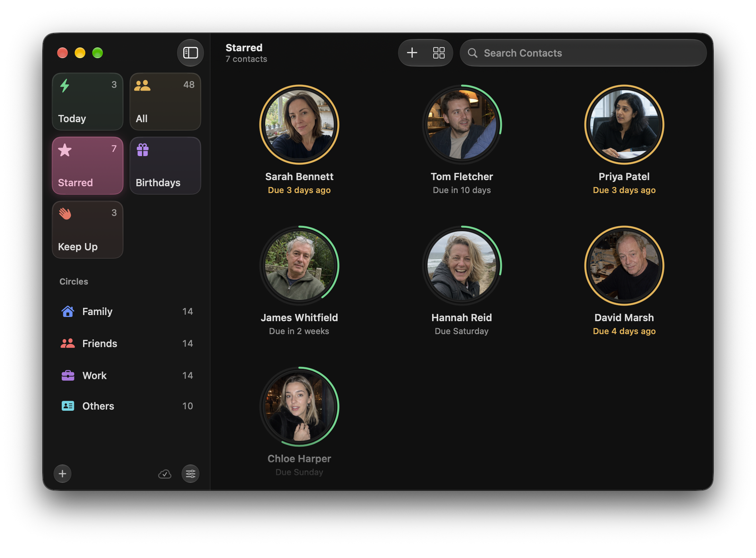The image size is (756, 558).
Task: Click the magnifying glass search icon
Action: pos(472,53)
